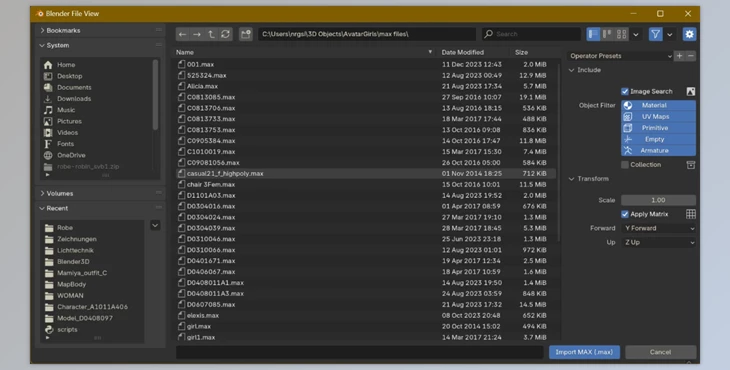The height and width of the screenshot is (370, 730).
Task: Switch to vertical list display
Action: coord(593,34)
